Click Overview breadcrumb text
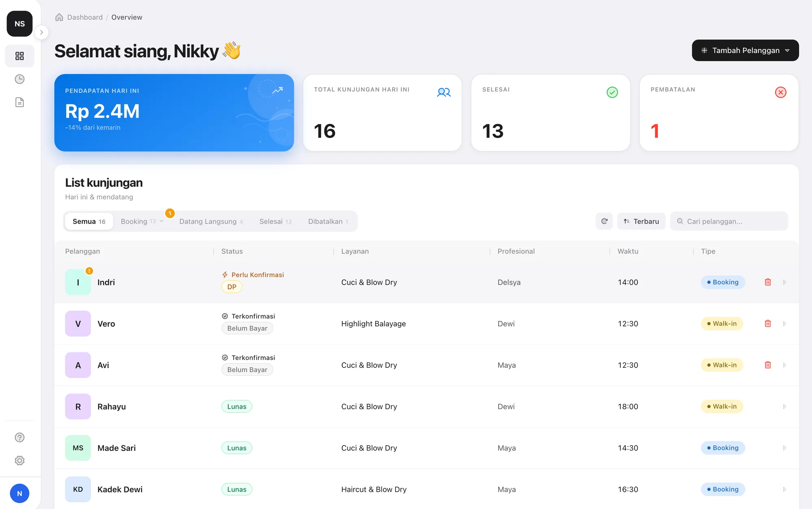 click(127, 17)
